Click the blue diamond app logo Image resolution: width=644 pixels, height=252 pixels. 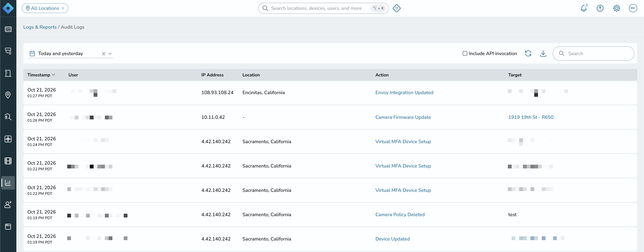pos(8,8)
